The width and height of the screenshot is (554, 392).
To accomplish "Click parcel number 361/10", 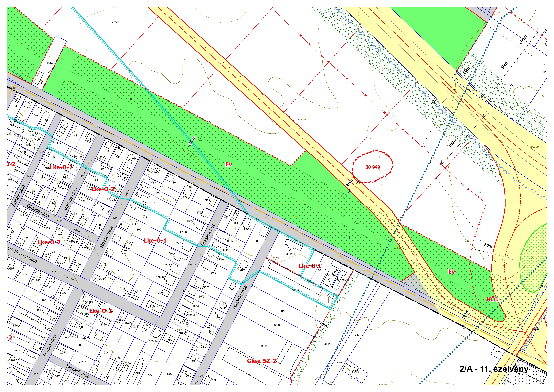I will click(284, 311).
